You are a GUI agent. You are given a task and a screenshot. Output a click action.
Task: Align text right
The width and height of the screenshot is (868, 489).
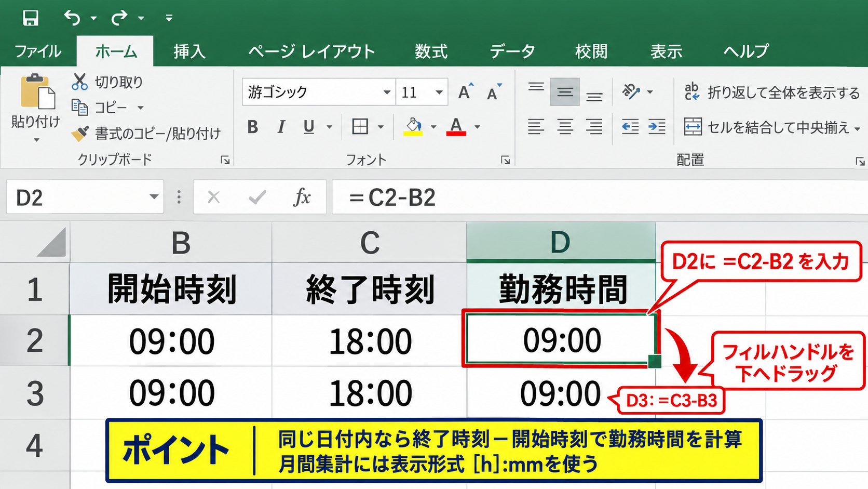pyautogui.click(x=594, y=126)
